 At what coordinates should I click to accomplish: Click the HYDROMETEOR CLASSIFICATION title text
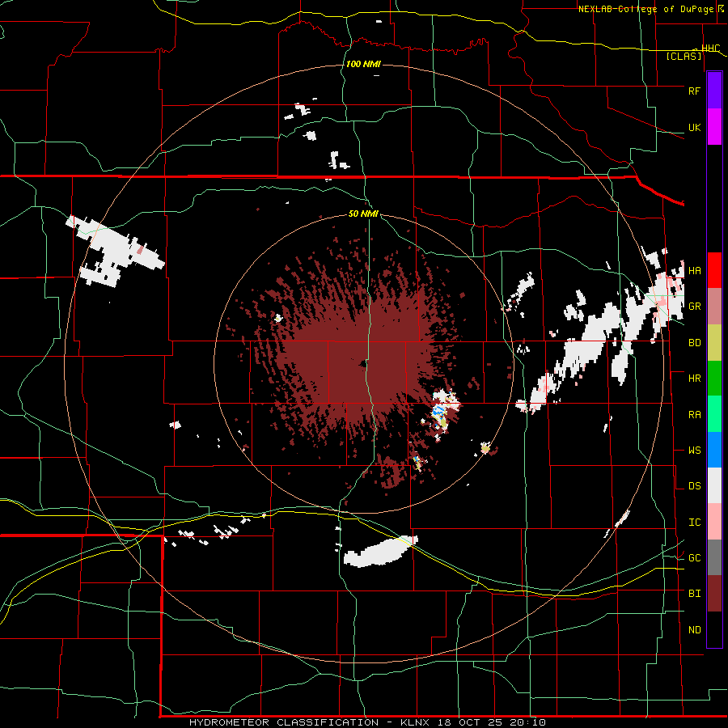(x=284, y=722)
